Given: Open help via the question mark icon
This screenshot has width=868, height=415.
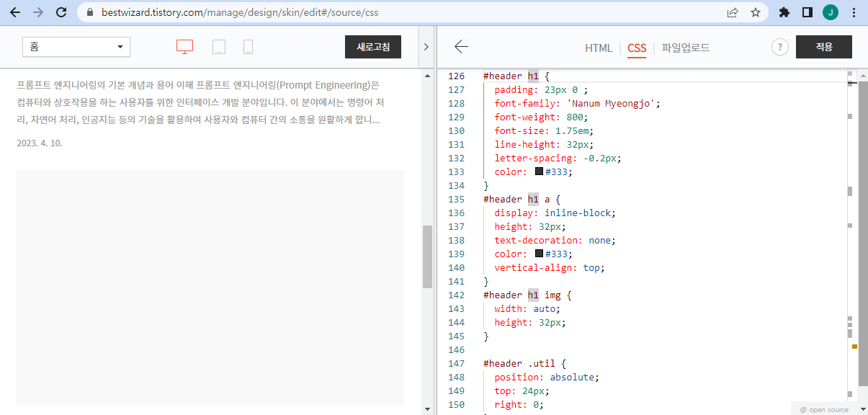Looking at the screenshot, I should point(779,46).
